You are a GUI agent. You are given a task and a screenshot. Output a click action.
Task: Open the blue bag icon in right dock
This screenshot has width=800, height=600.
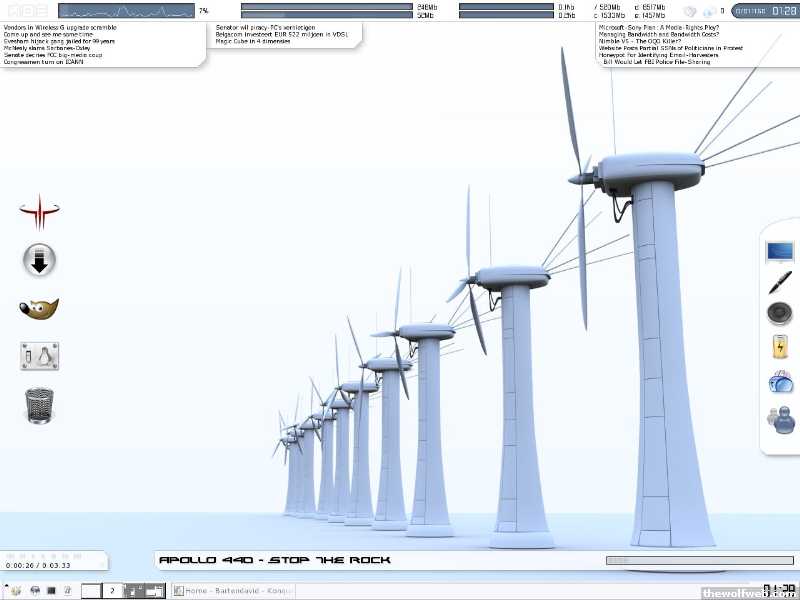pos(780,381)
